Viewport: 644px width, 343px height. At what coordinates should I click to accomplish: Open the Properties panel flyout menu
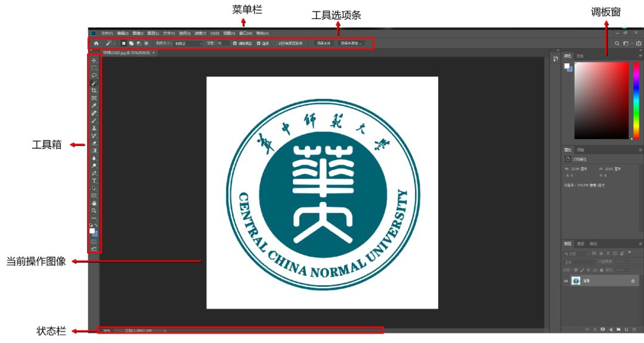click(640, 149)
